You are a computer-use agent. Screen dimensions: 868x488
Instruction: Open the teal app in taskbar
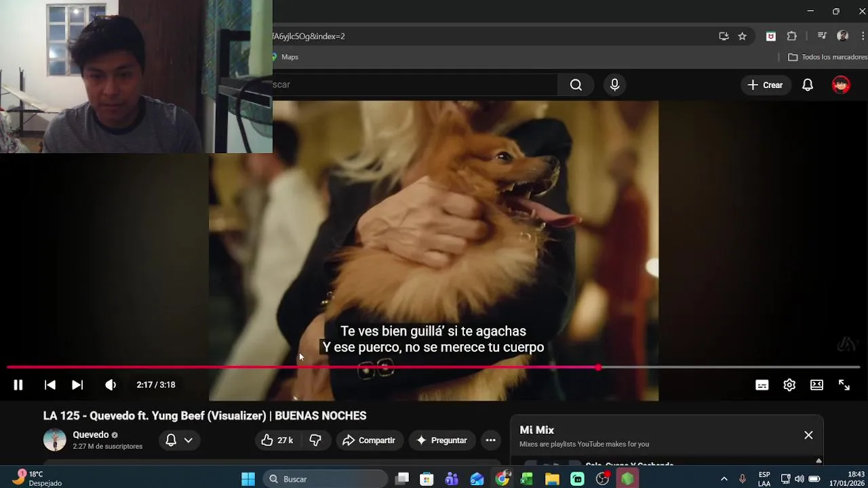point(577,479)
